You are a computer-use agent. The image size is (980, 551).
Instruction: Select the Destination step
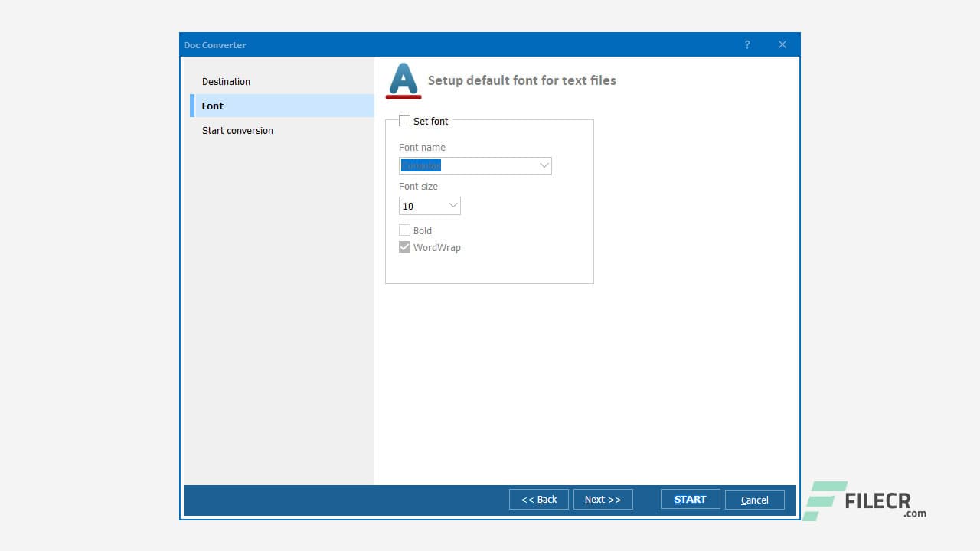[x=226, y=81]
